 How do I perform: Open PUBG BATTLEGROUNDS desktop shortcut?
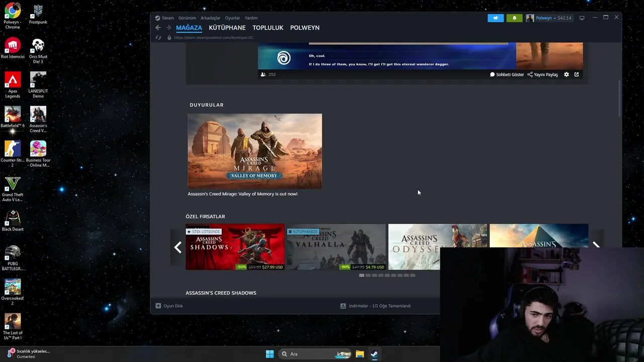coord(13,258)
